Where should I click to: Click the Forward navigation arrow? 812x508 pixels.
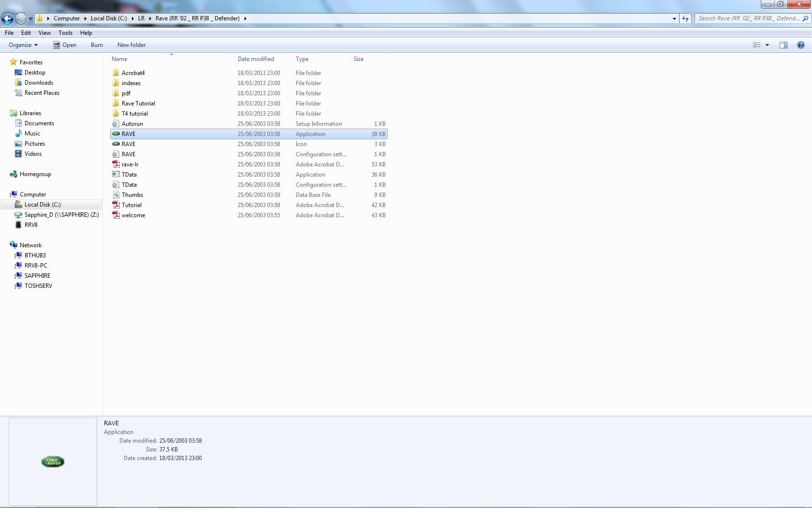pyautogui.click(x=21, y=18)
